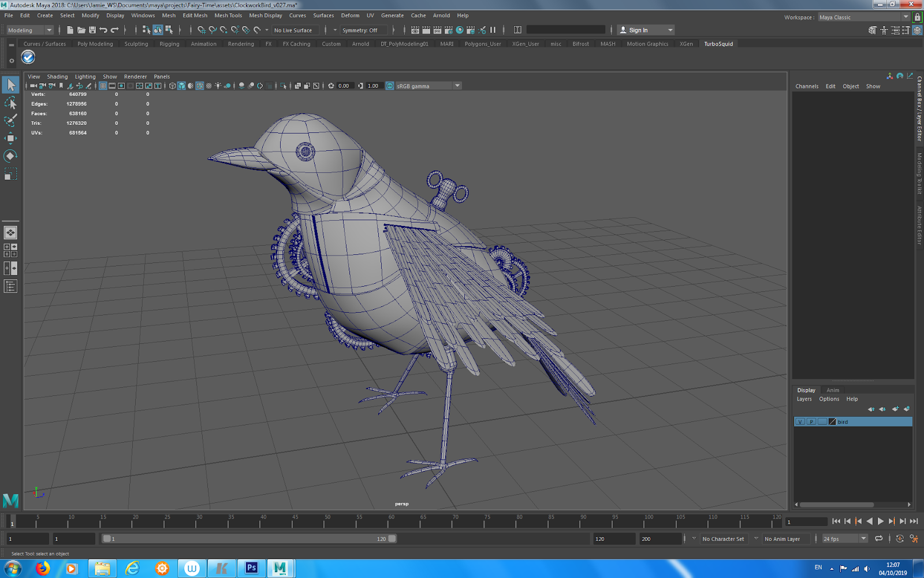The width and height of the screenshot is (924, 578).
Task: Launch Photoshop from the taskbar
Action: (x=251, y=568)
